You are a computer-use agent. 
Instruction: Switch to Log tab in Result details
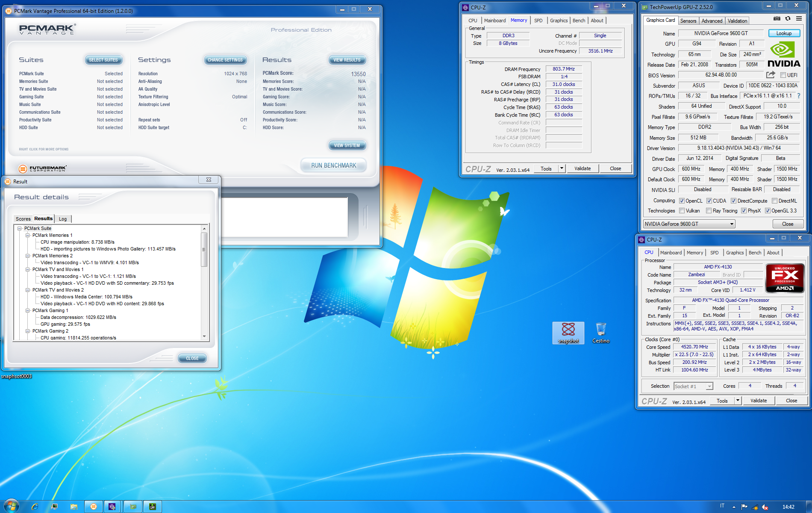[x=63, y=219]
